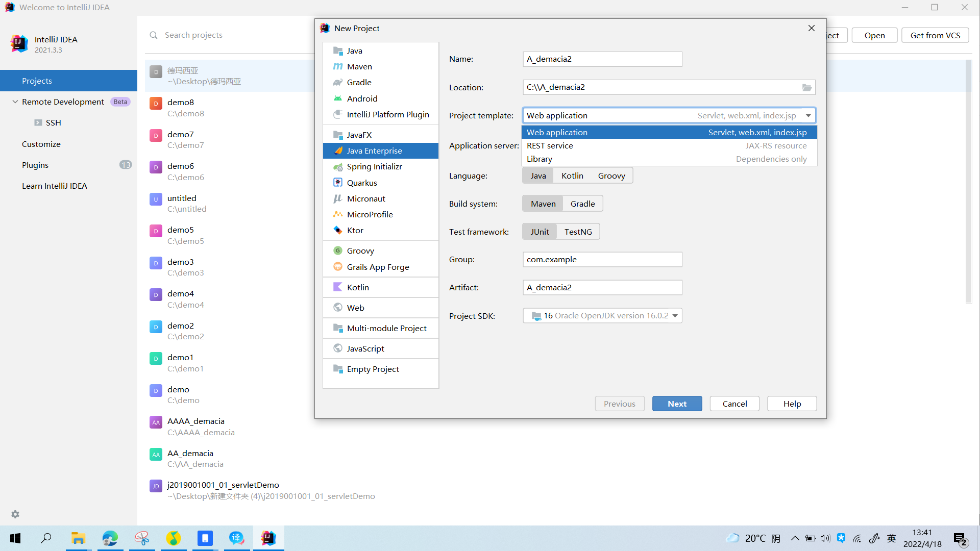This screenshot has height=551, width=980.
Task: Set language to Kotlin
Action: 572,176
